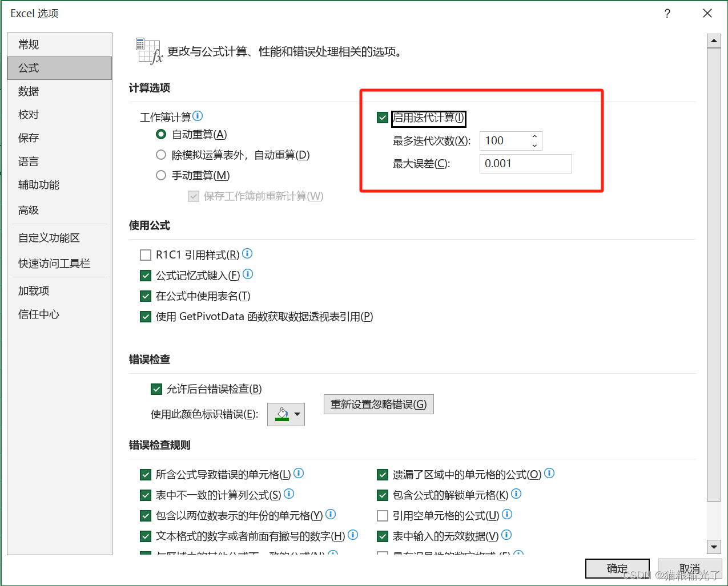This screenshot has height=586, width=728.
Task: Click info icon beside 表中输入的无效数据
Action: pyautogui.click(x=506, y=535)
